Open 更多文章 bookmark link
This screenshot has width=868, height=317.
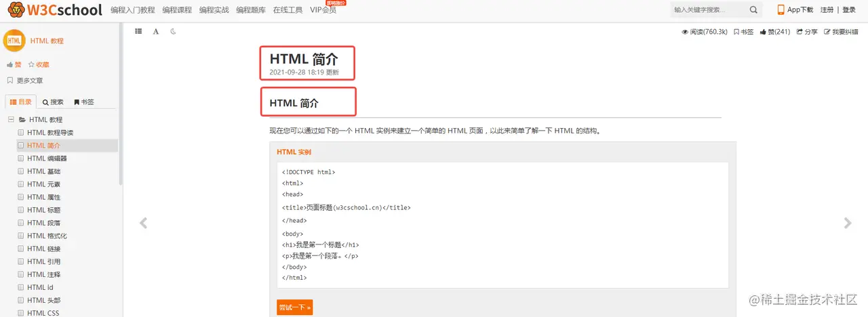coord(25,81)
